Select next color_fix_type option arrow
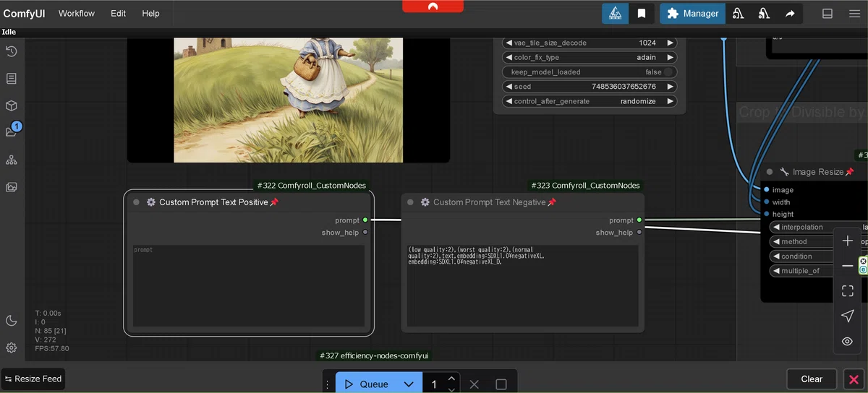 coord(670,57)
